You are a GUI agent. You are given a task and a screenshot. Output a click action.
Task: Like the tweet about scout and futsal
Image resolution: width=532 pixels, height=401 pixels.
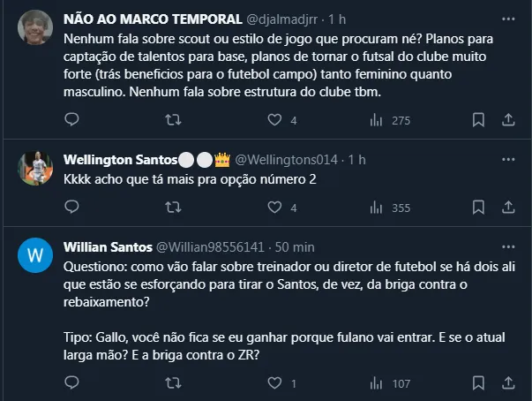point(274,120)
